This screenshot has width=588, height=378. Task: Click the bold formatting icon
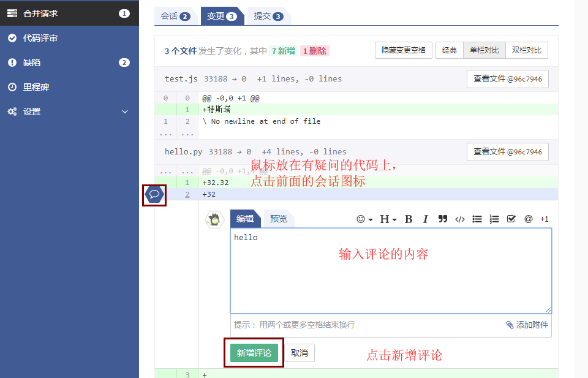point(409,219)
